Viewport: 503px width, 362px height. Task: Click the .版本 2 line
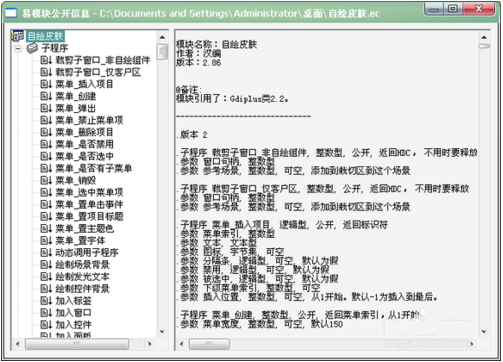point(192,135)
